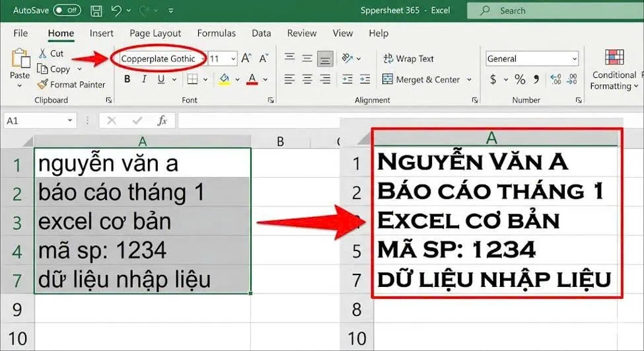Open the Font Color dropdown arrow
Viewport: 644px width, 351px height.
(266, 79)
